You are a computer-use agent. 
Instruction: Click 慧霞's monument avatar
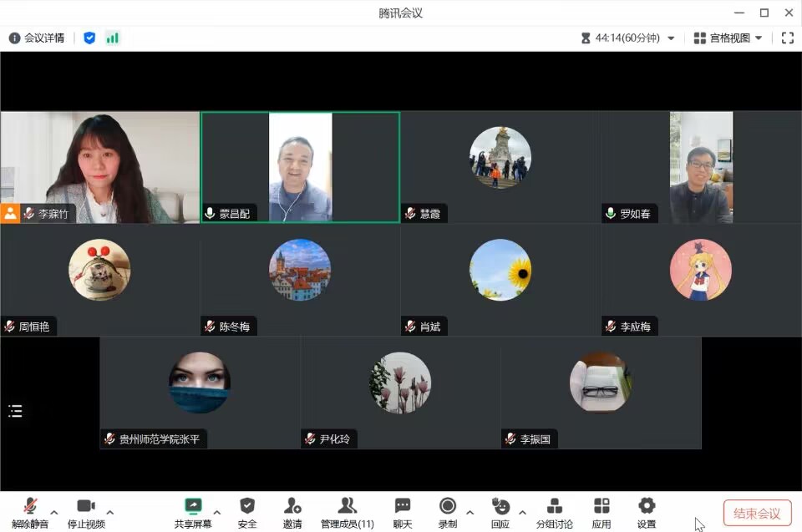[500, 157]
